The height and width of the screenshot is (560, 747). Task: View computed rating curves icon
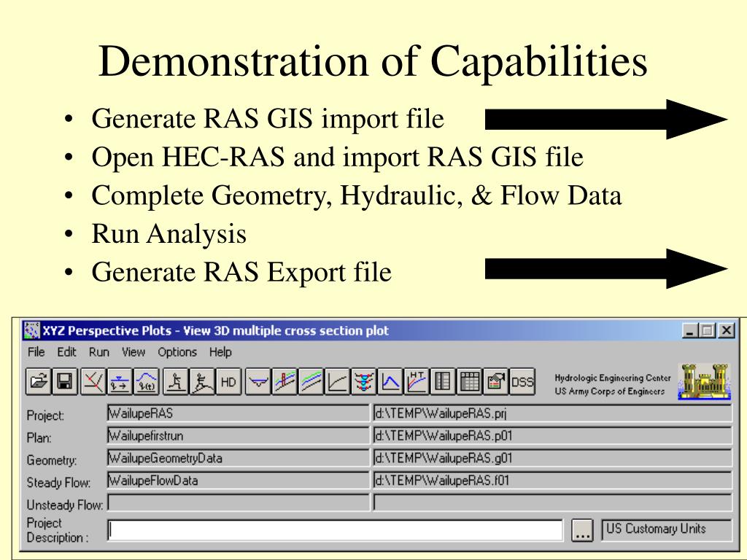pyautogui.click(x=337, y=381)
